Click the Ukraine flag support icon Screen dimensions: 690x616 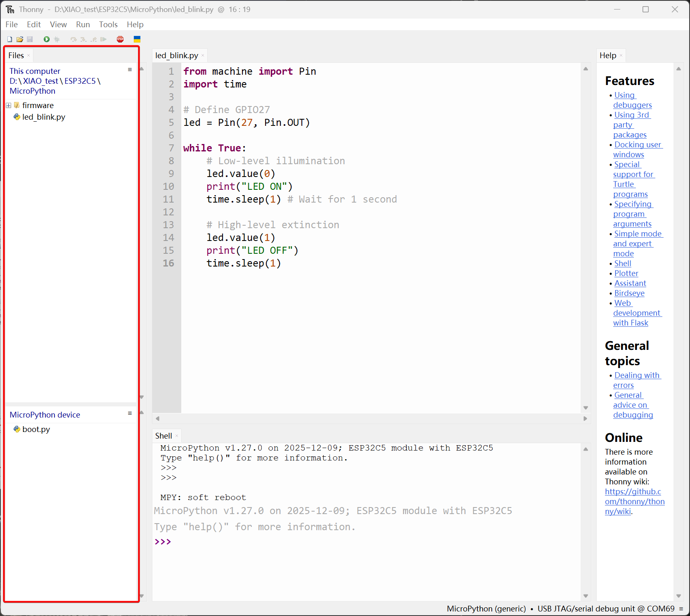pos(137,39)
